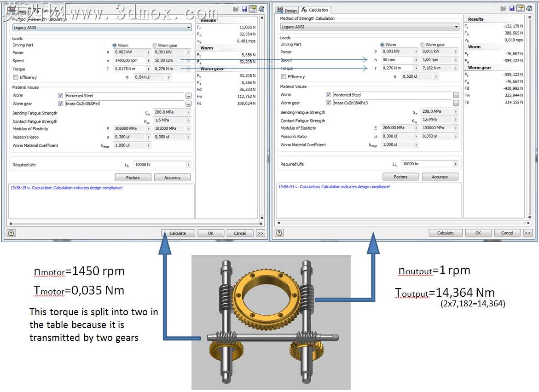
Task: Enable Efficiency checkbox in right dialog
Action: (283, 77)
